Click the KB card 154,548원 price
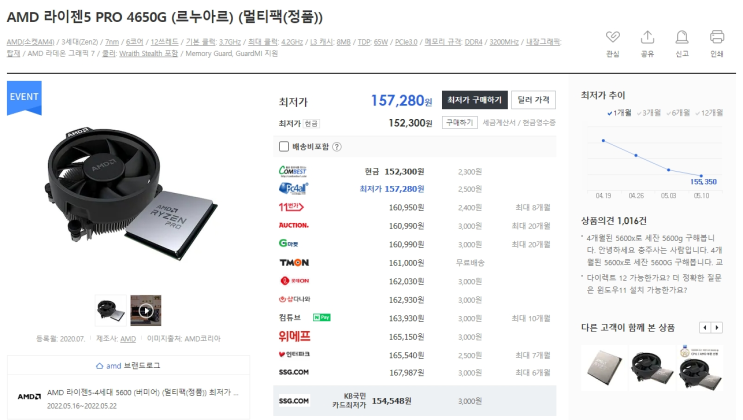Image resolution: width=743 pixels, height=420 pixels. coord(391,401)
